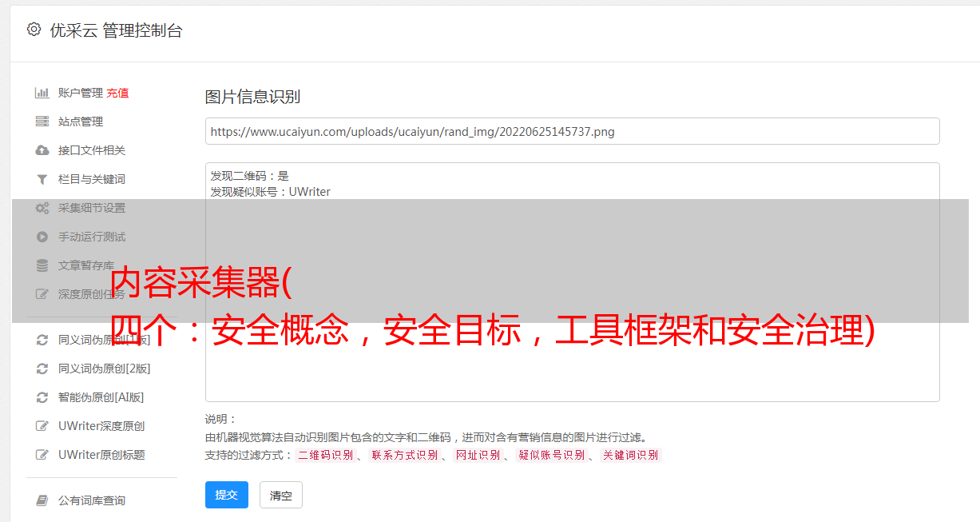Click the book icon beside 公有词库查询

tap(42, 500)
